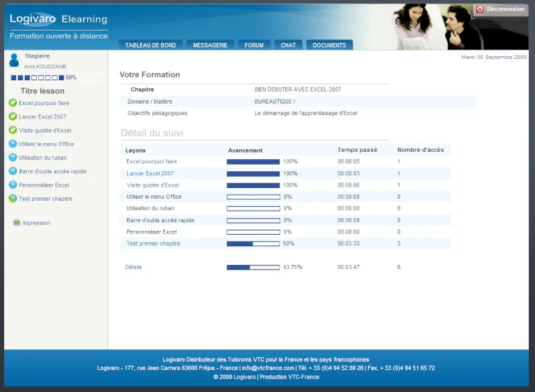Click the trainee 50% progress indicator in sidebar

[x=37, y=78]
